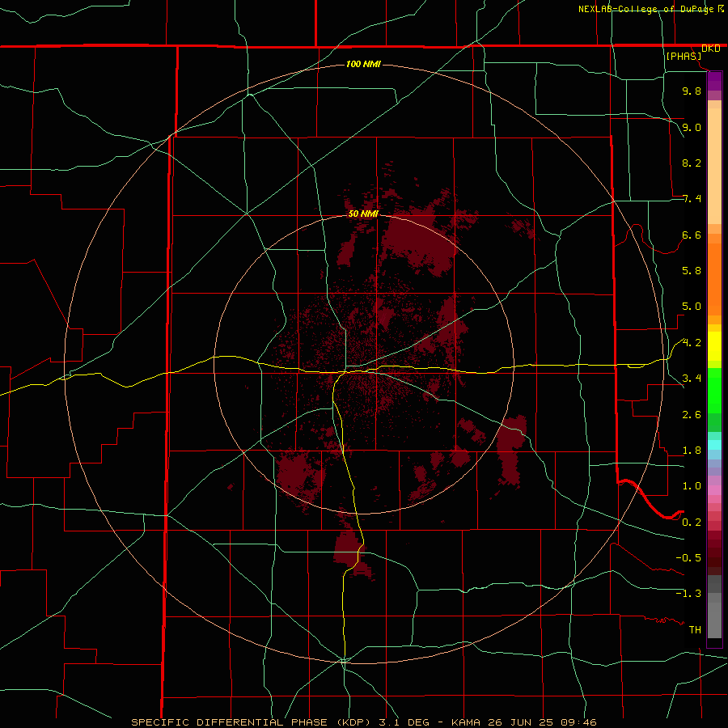
Task: Click the 1.0 scale value
Action: (692, 486)
